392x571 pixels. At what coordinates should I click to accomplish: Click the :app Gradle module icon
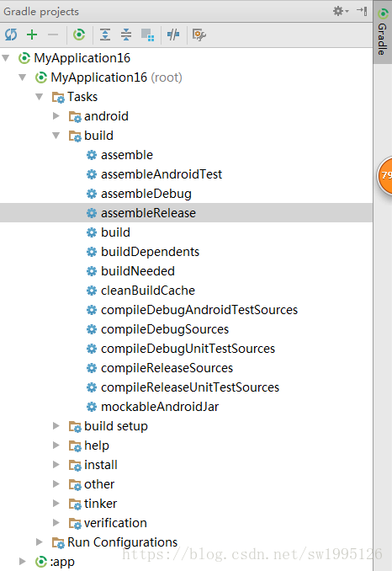point(41,562)
